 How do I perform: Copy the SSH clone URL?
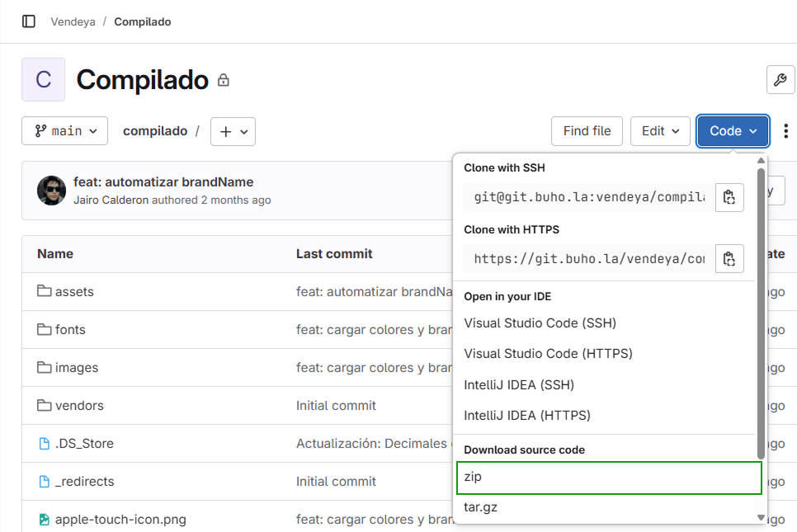pyautogui.click(x=729, y=197)
